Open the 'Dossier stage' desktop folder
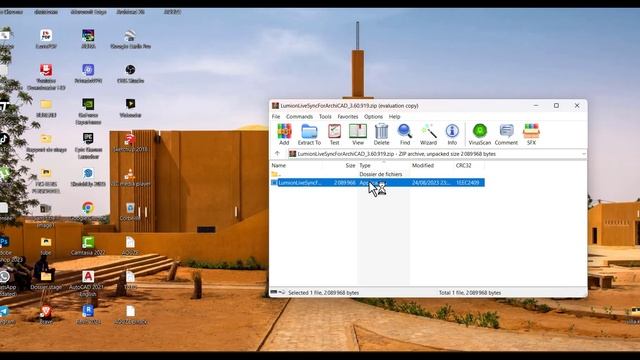This screenshot has height=360, width=640. tap(46, 280)
